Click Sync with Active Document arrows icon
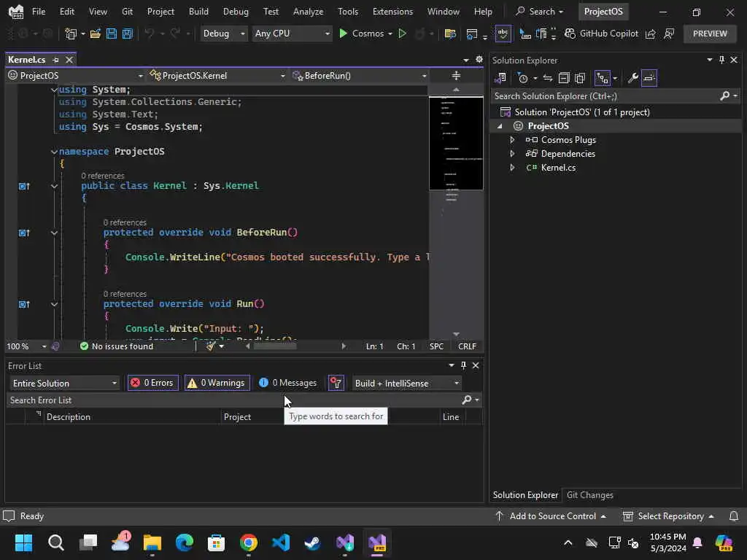The width and height of the screenshot is (747, 560). [548, 77]
